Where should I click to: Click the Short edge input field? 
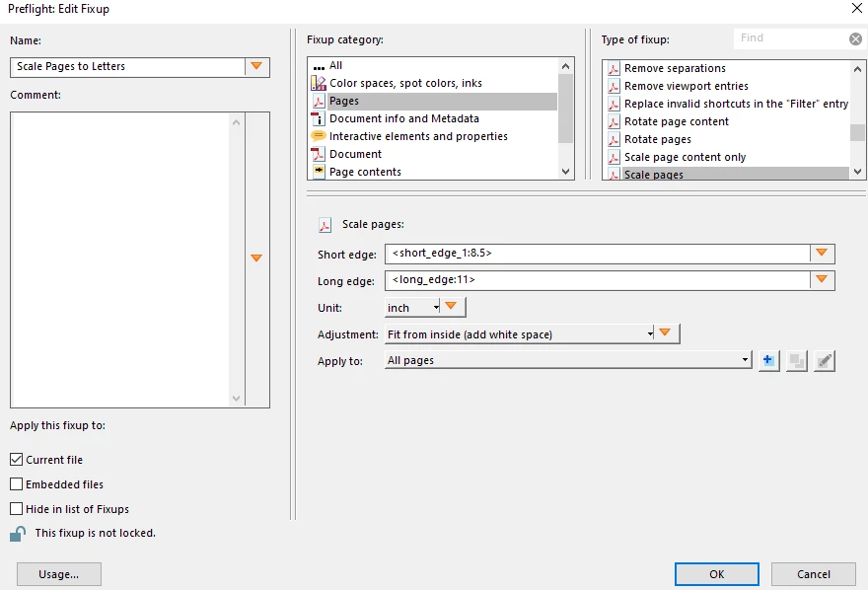(598, 254)
